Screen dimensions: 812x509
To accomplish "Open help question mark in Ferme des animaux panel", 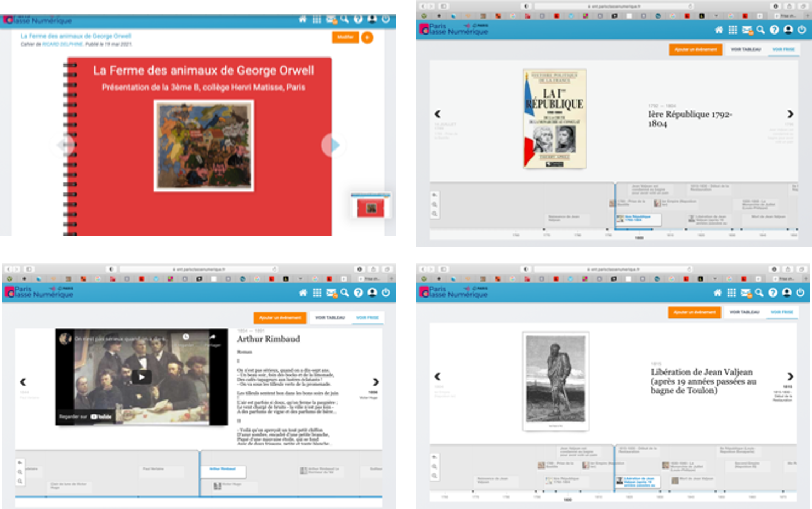I will coord(358,19).
